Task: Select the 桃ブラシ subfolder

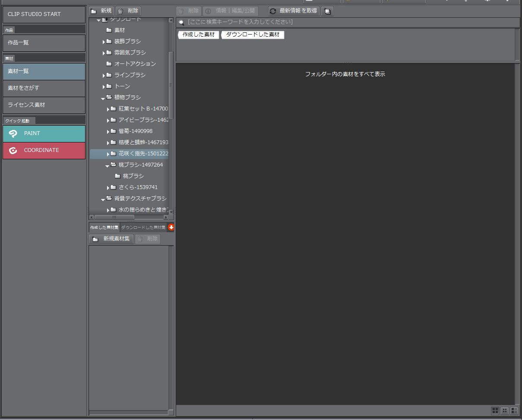Action: [x=129, y=176]
